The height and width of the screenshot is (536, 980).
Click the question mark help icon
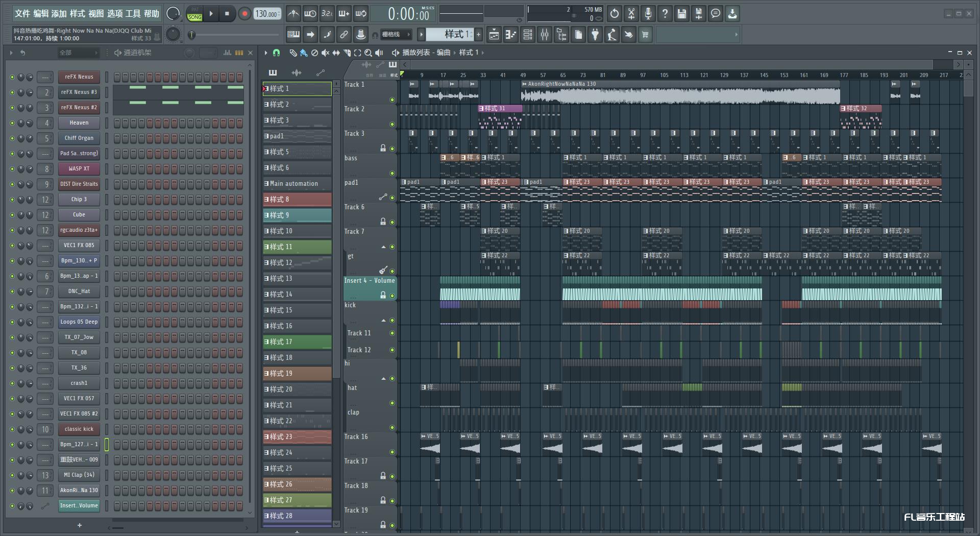pos(665,14)
